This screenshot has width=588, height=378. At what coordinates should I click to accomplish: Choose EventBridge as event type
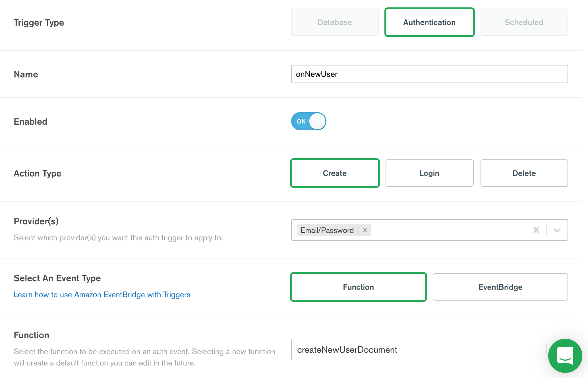point(500,287)
